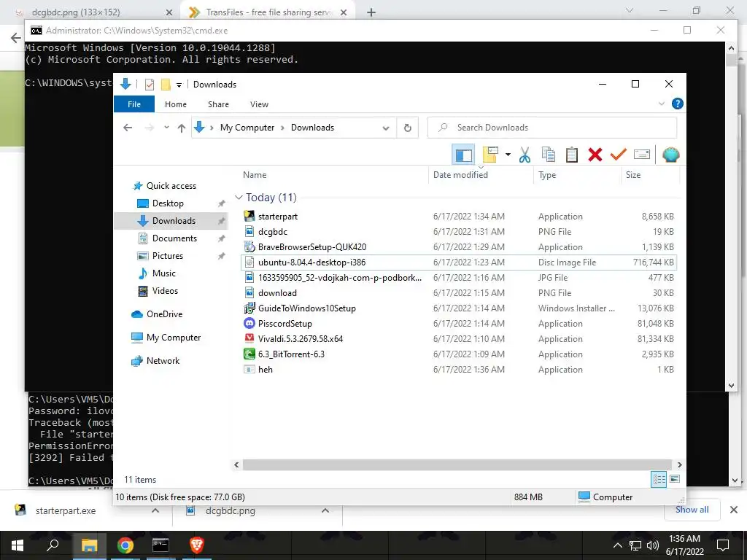The height and width of the screenshot is (560, 747).
Task: Click the blue Help question mark icon
Action: [x=678, y=104]
